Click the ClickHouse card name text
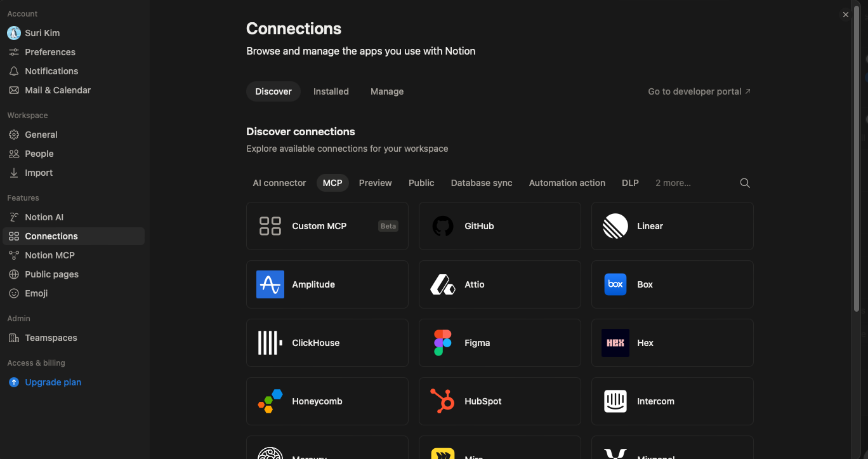The height and width of the screenshot is (459, 868). coord(316,343)
